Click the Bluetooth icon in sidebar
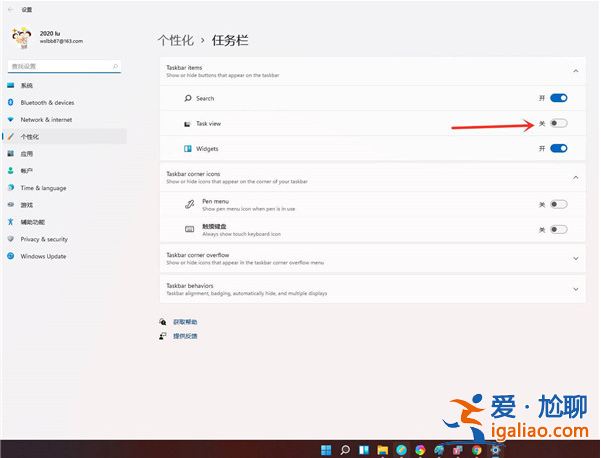601x458 pixels. [11, 102]
